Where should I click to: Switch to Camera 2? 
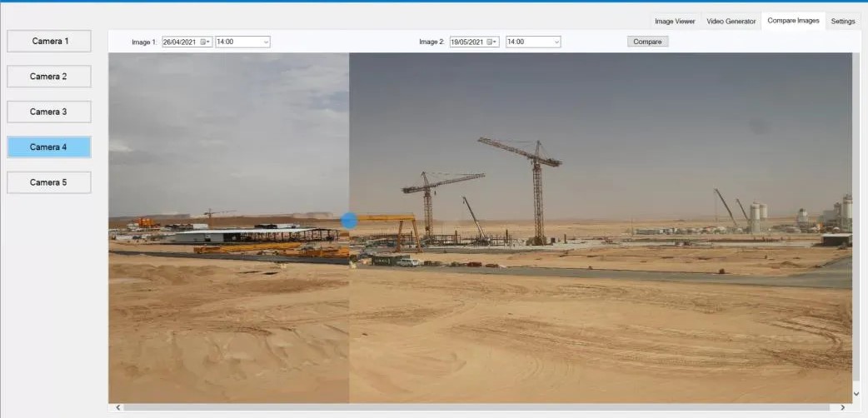tap(49, 77)
